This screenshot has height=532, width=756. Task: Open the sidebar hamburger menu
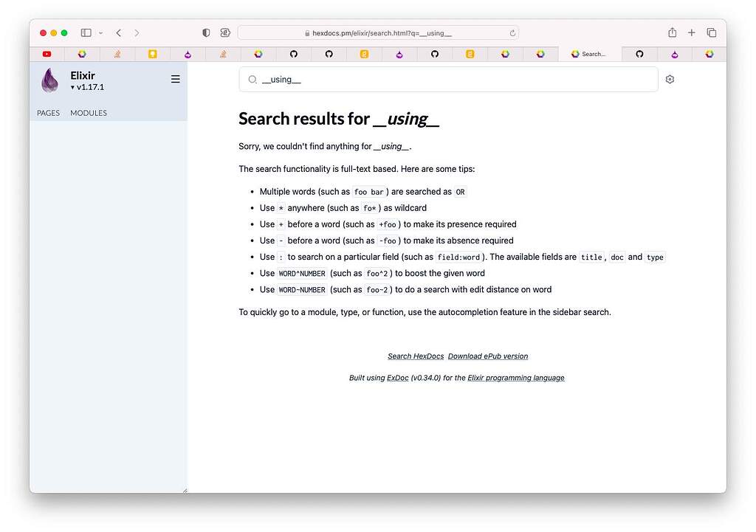coord(175,78)
